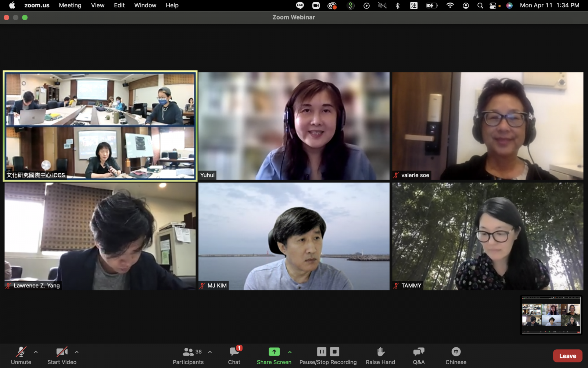The height and width of the screenshot is (368, 588).
Task: Click the Raise Hand icon
Action: pos(381,352)
